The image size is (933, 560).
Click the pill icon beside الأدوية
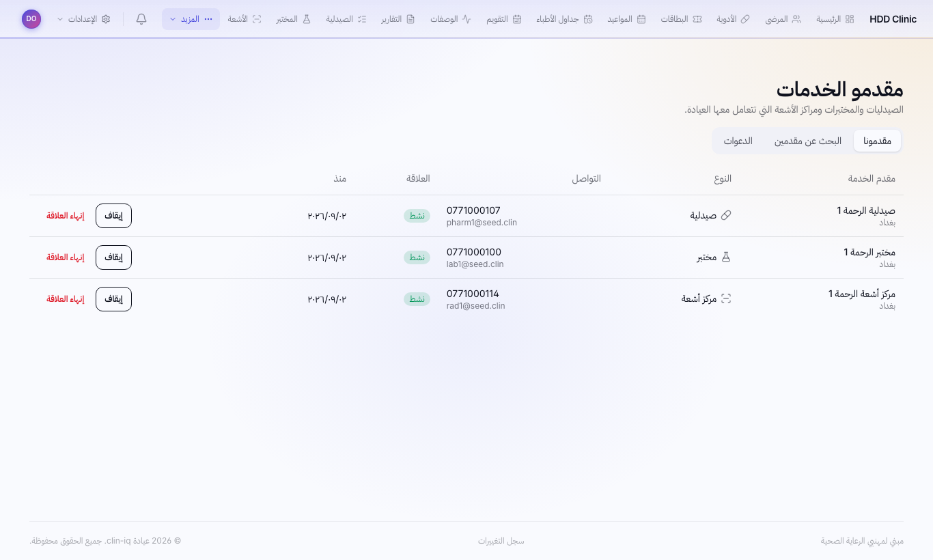745,19
